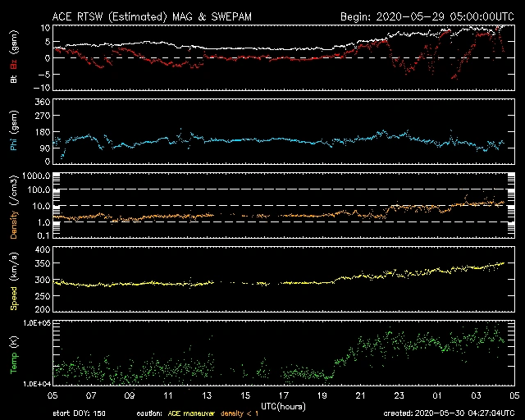Click the '100.0' tick on Density axis

39,190
